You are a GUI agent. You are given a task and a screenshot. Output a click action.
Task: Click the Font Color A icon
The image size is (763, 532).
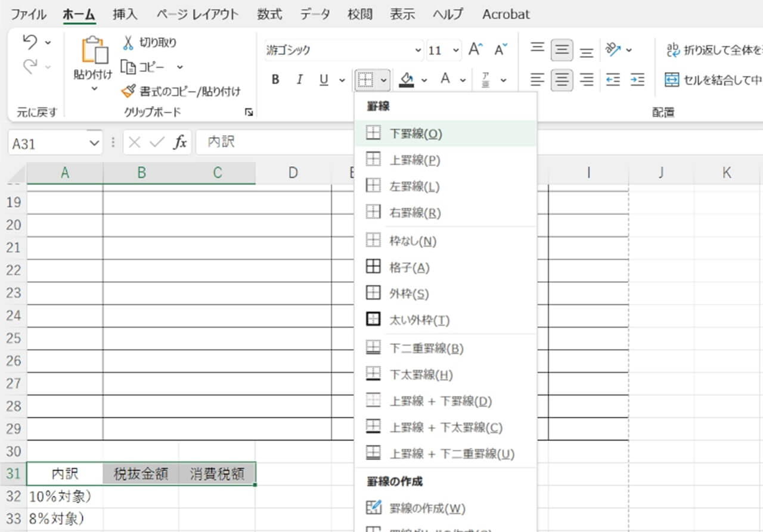445,79
